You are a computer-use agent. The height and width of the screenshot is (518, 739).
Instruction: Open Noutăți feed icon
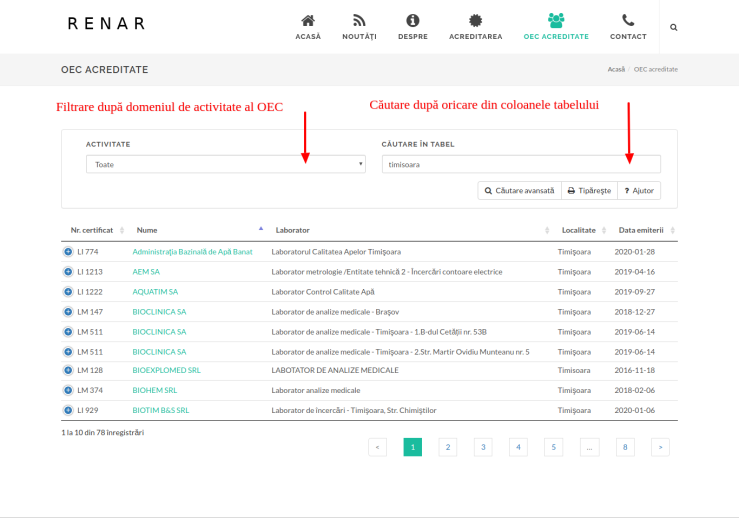(359, 21)
